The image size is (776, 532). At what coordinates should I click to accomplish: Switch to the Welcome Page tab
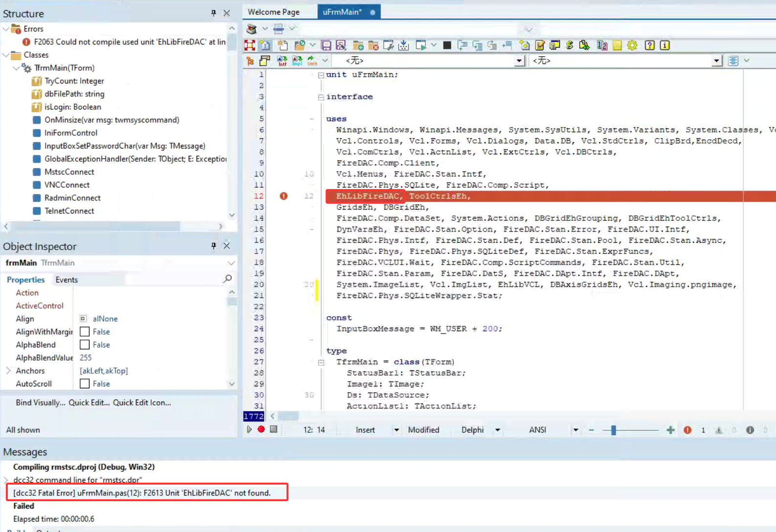[x=274, y=12]
